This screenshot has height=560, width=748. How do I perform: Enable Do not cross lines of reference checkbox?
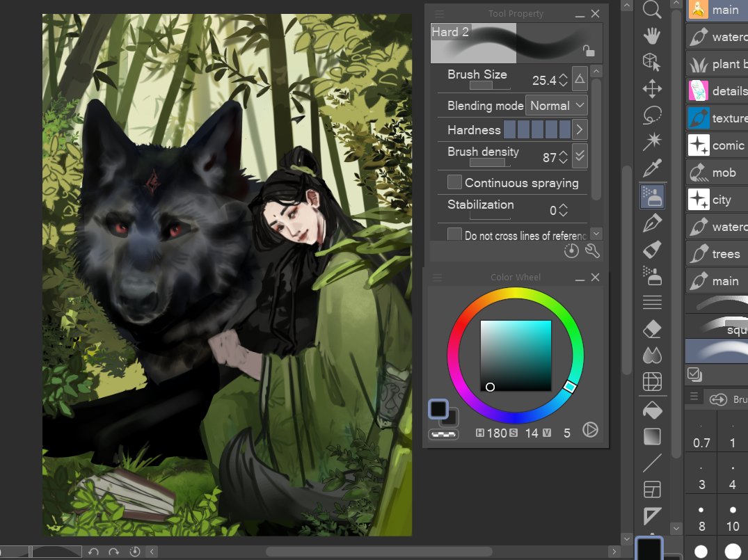[x=454, y=234]
